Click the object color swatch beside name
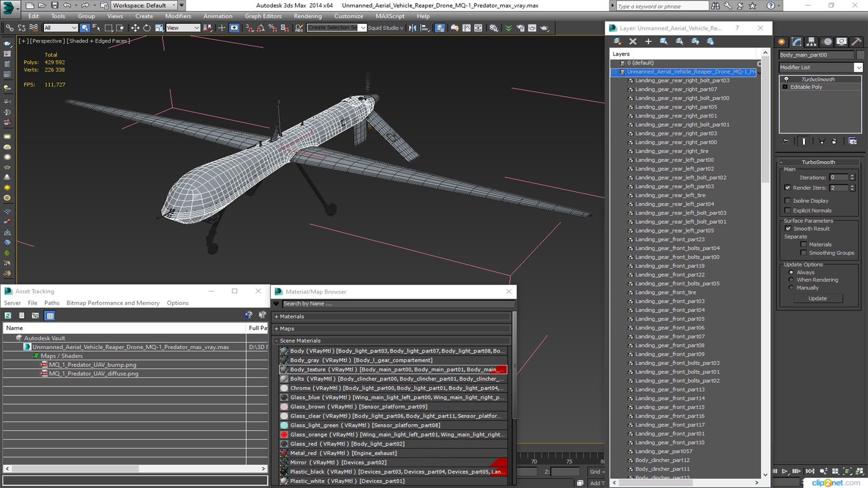This screenshot has height=488, width=868. coord(860,55)
